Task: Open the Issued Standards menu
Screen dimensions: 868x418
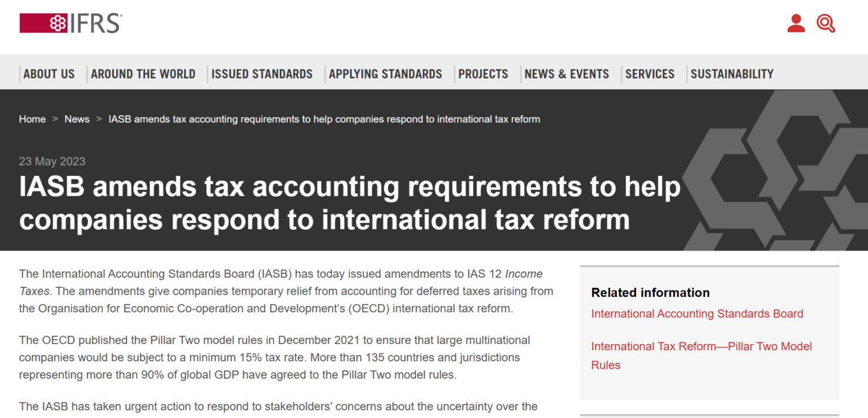Action: click(x=262, y=74)
